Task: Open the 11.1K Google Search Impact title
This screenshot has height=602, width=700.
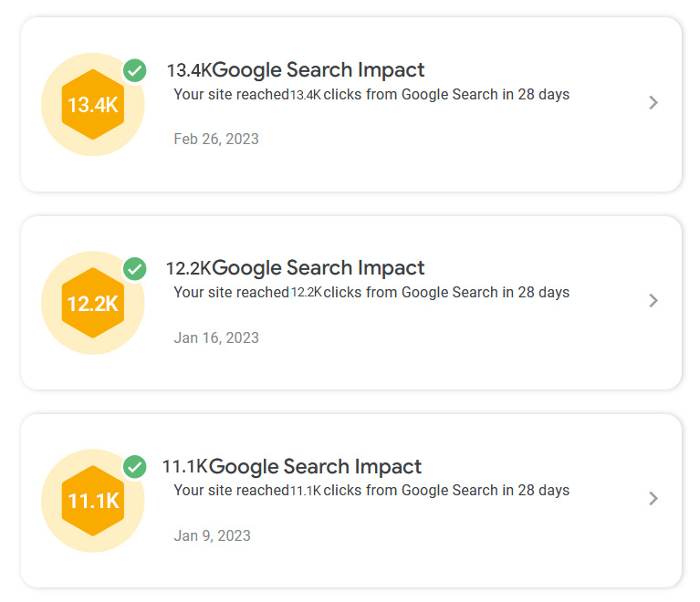Action: [x=292, y=467]
